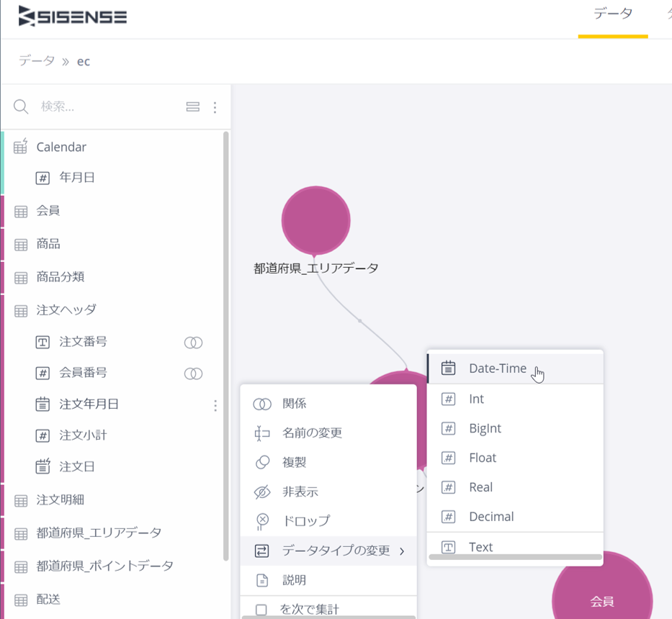
Task: Select 複製 in the context menu
Action: [x=328, y=462]
